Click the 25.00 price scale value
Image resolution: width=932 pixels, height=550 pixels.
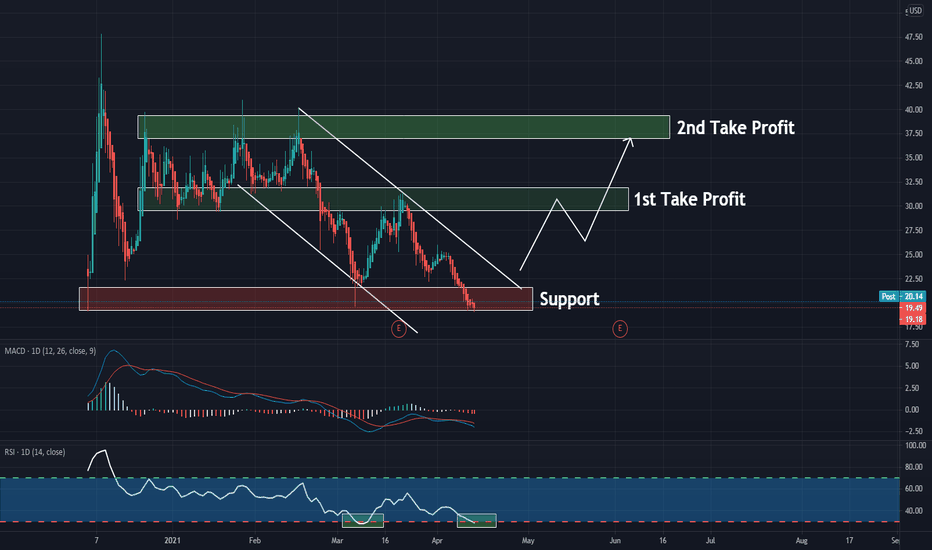pyautogui.click(x=914, y=254)
